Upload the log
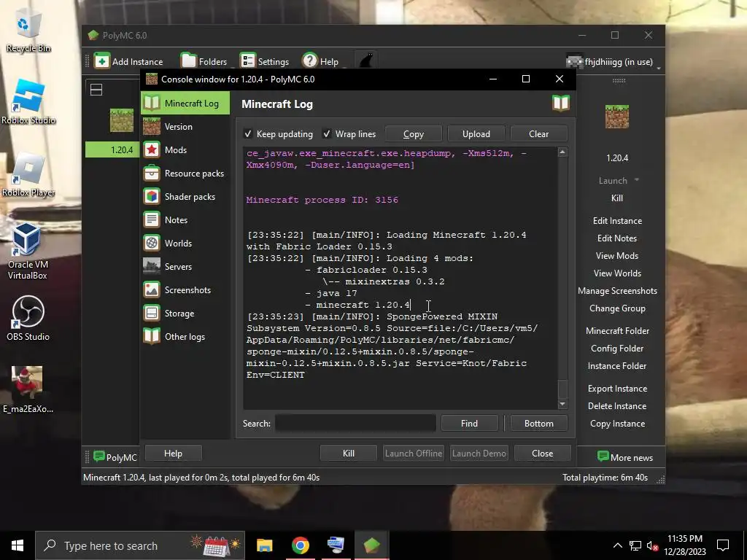 point(476,134)
